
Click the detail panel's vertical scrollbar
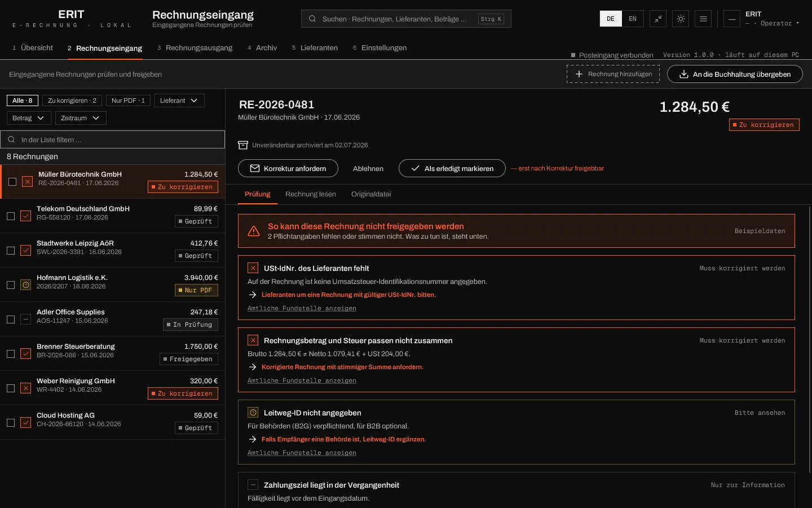810,339
